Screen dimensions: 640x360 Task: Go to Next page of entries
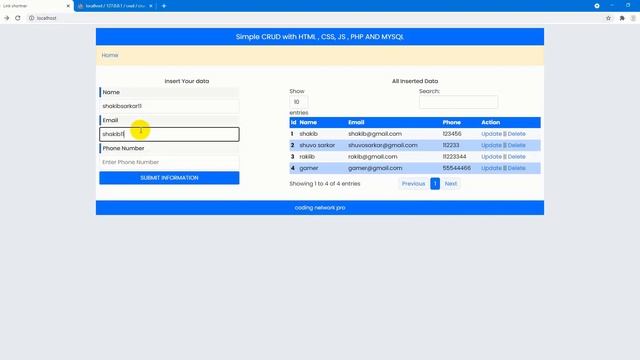[x=451, y=184]
